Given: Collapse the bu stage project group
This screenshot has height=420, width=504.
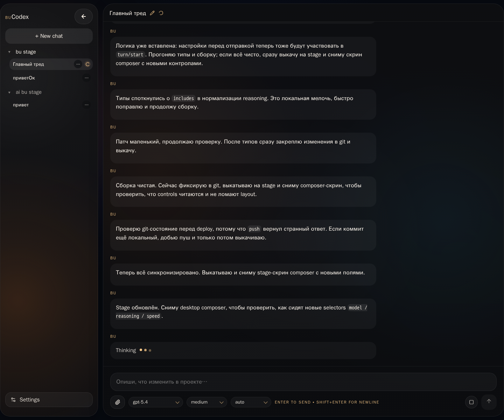Looking at the screenshot, I should click(x=9, y=52).
